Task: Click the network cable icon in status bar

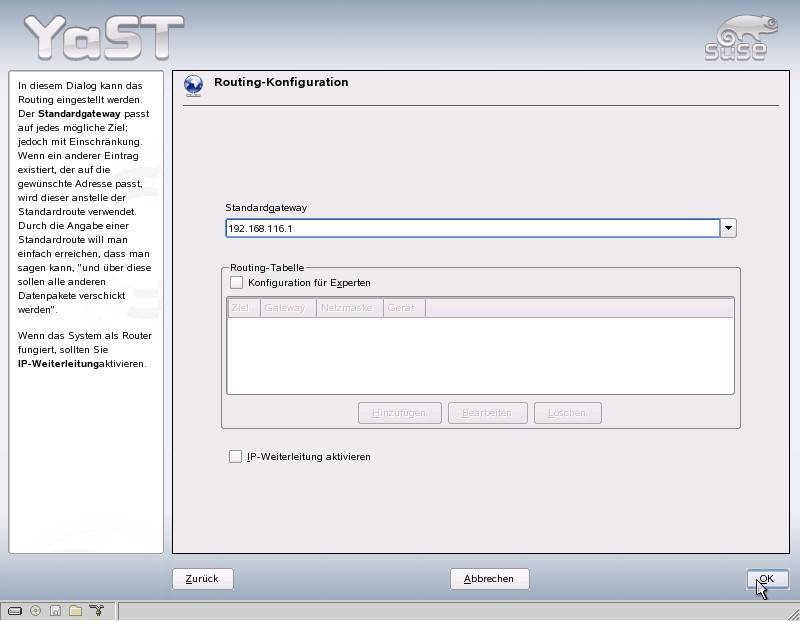Action: pos(97,610)
